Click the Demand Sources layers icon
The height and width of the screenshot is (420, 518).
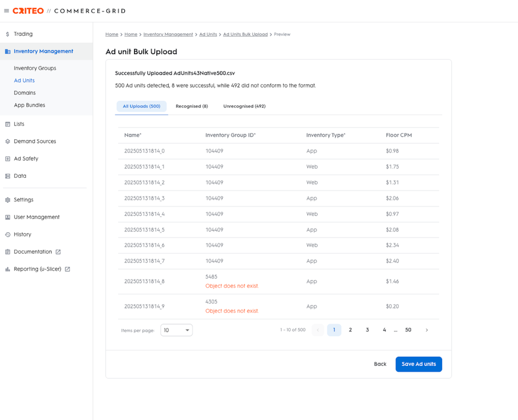(x=7, y=142)
